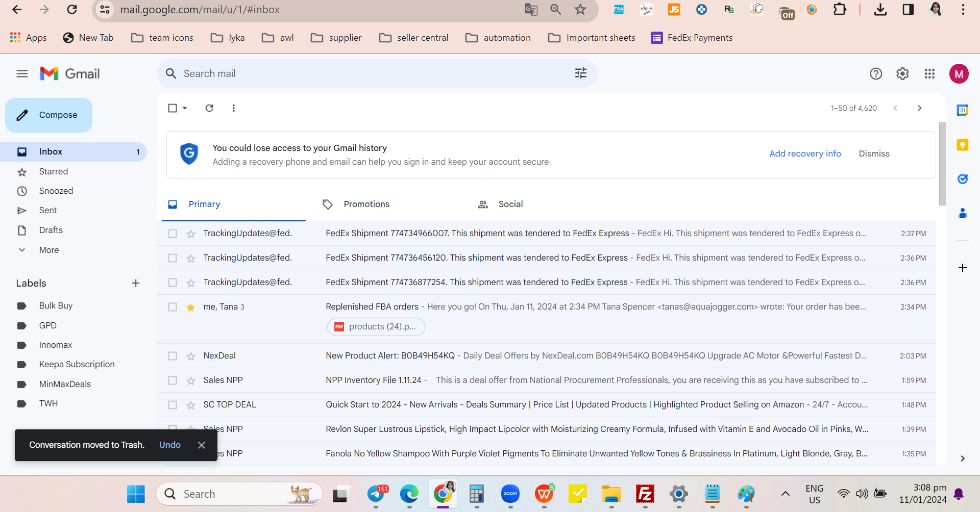Open the supplier bookmark folder

(336, 38)
